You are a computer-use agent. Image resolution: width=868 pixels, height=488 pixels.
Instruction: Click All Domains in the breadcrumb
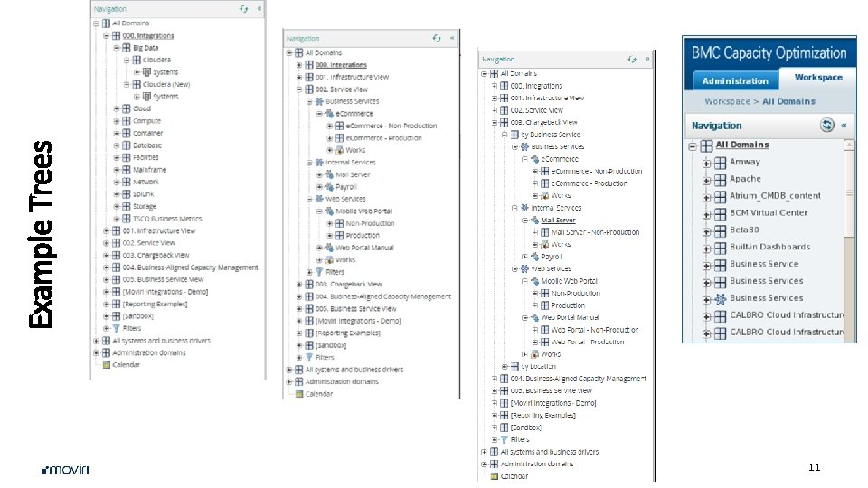[x=788, y=101]
